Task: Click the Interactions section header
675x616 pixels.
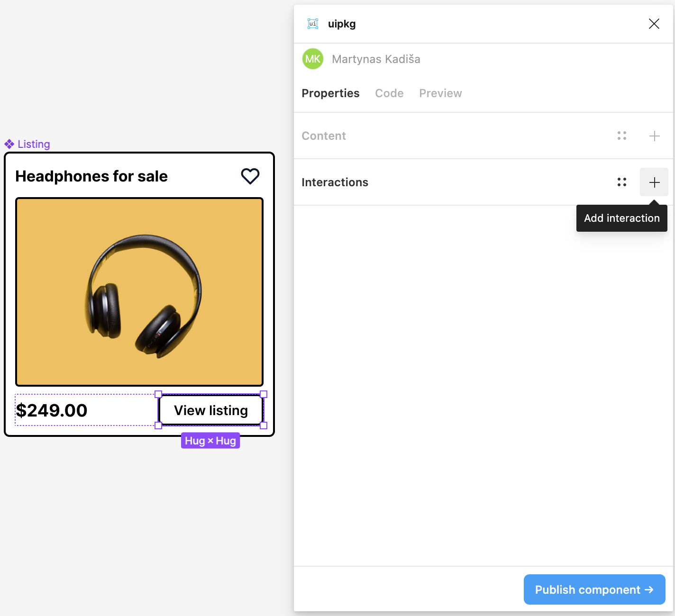Action: pyautogui.click(x=335, y=182)
